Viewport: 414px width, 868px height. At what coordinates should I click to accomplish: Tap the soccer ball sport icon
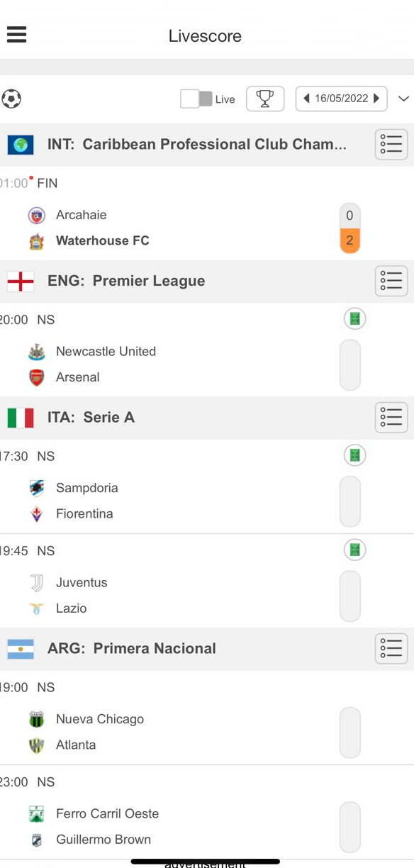(x=11, y=99)
